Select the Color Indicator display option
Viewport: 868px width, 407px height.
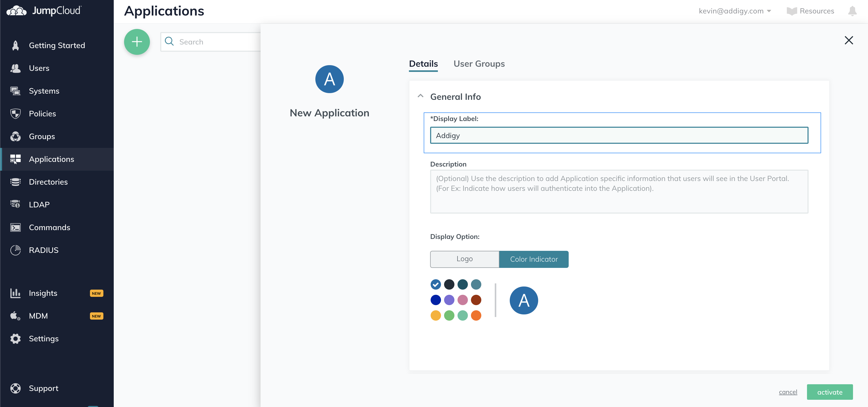click(534, 259)
